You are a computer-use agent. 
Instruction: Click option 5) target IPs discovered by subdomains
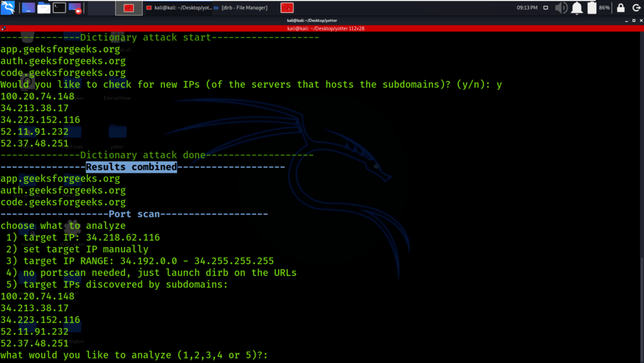[117, 284]
